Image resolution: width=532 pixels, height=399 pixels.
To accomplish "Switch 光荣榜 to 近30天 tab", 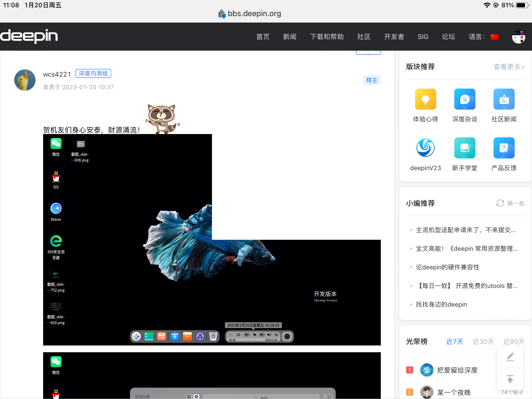I will tap(483, 342).
